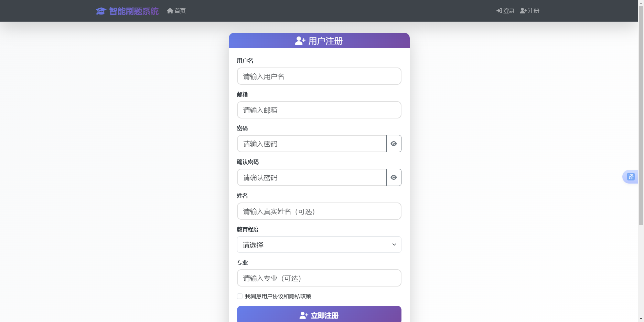Viewport: 644px width, 322px height.
Task: Click the 我同意用户协议和隐私政策 label text
Action: pyautogui.click(x=278, y=296)
